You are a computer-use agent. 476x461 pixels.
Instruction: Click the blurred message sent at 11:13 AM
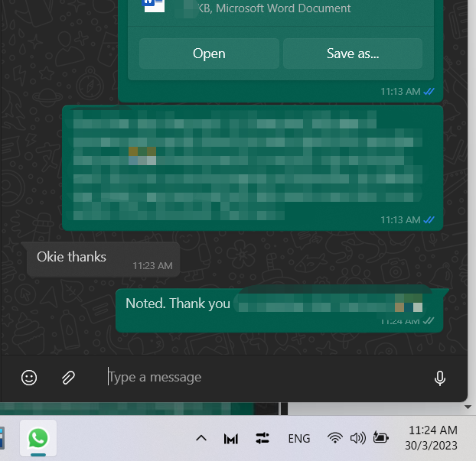253,168
